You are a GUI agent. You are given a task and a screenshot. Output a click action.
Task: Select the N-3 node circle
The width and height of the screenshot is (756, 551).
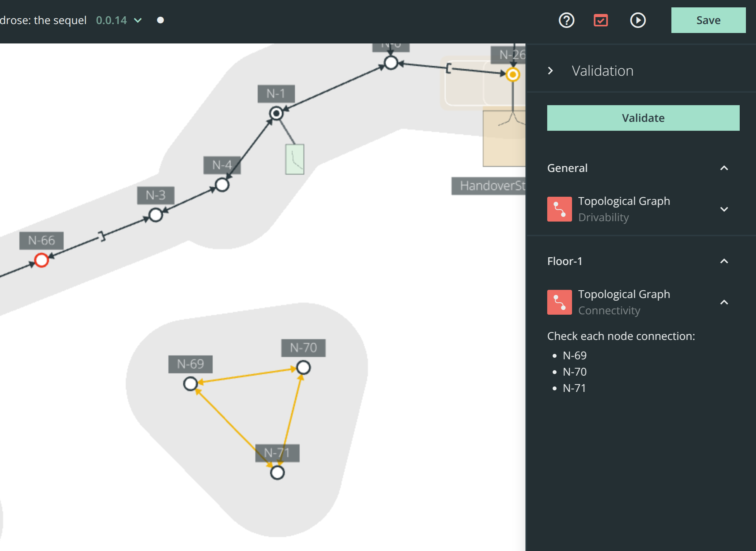(156, 215)
